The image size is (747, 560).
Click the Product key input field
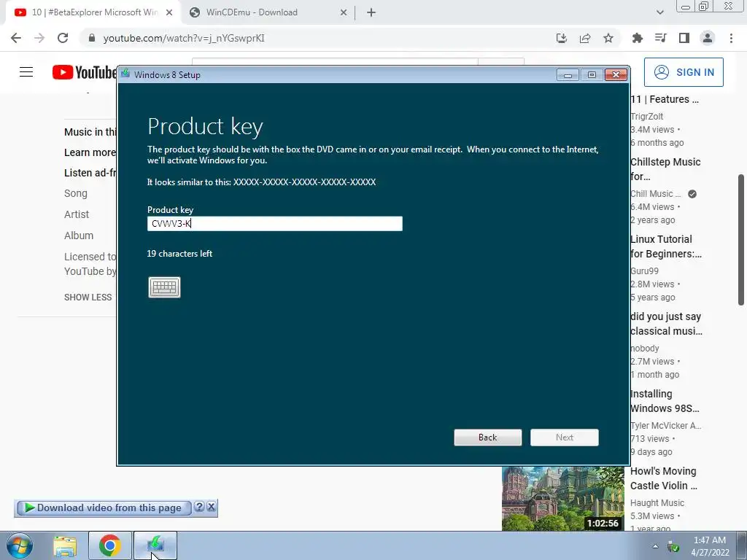click(275, 223)
